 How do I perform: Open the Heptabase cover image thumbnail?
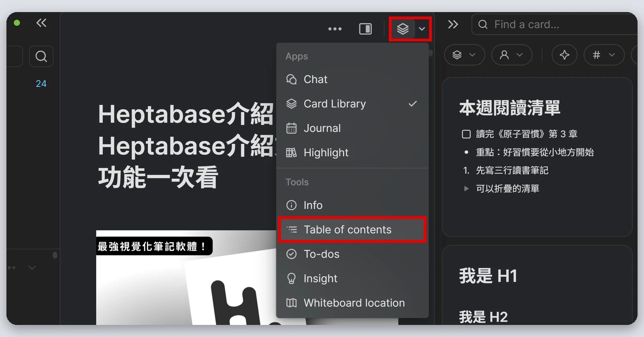coord(186,278)
